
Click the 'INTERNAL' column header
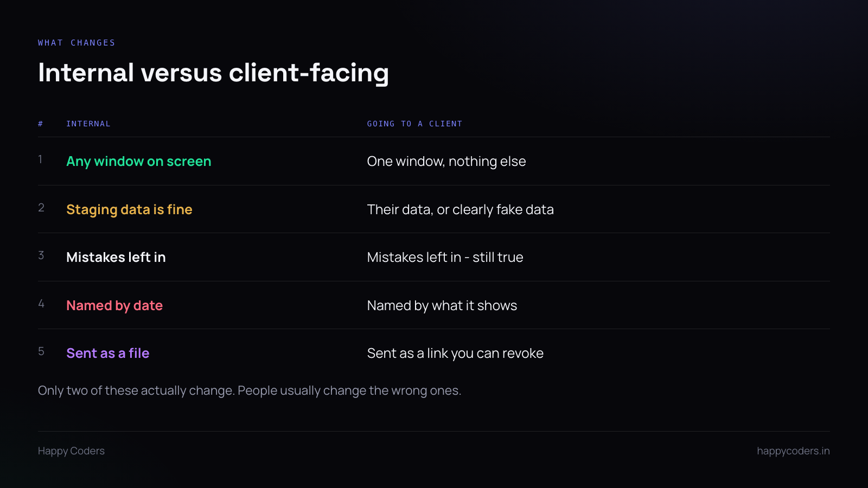[88, 124]
